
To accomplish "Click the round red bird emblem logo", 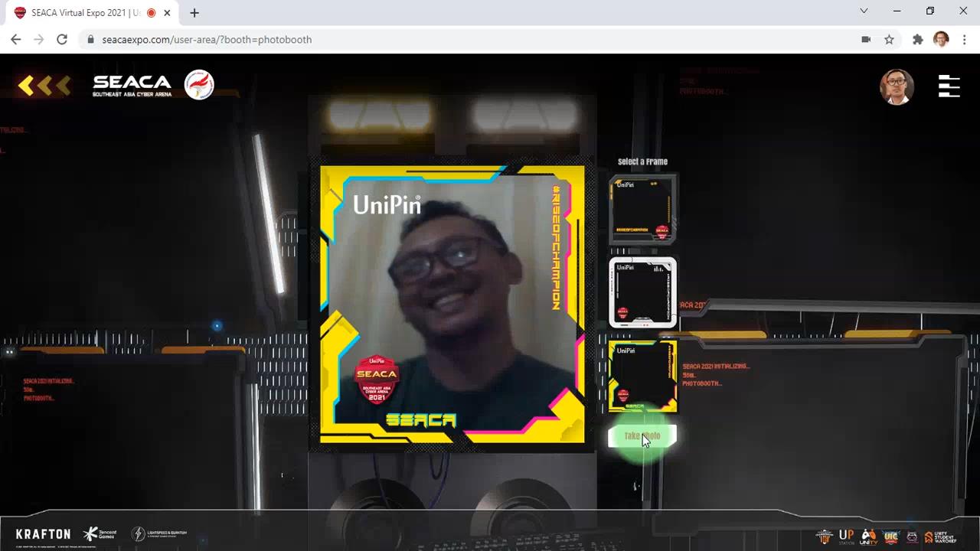I will tap(199, 85).
